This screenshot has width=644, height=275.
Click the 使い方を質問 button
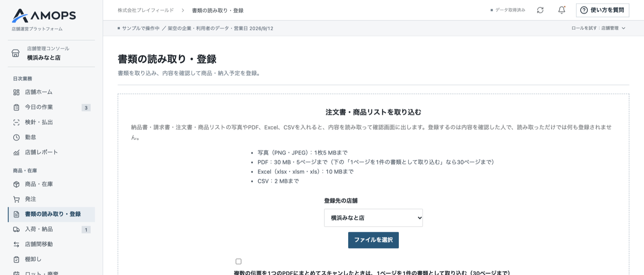(x=603, y=10)
